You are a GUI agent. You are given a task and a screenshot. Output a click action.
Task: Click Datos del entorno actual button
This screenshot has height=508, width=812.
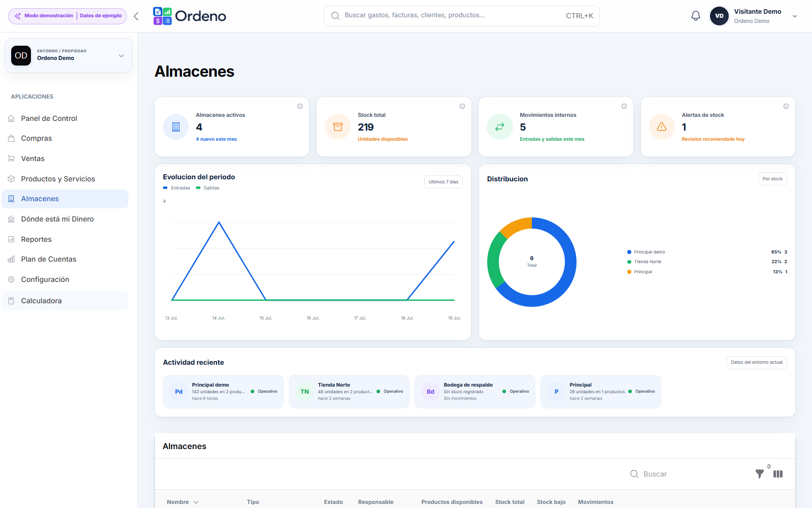click(757, 362)
